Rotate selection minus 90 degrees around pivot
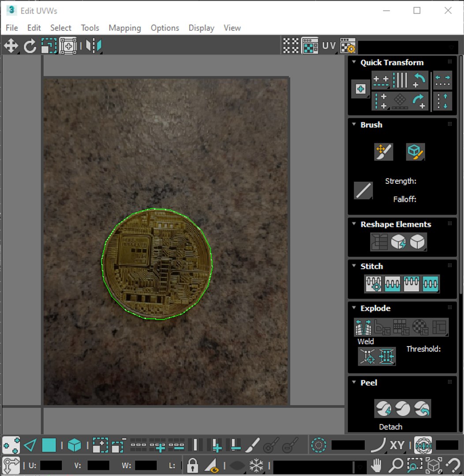The image size is (464, 476). click(x=419, y=81)
